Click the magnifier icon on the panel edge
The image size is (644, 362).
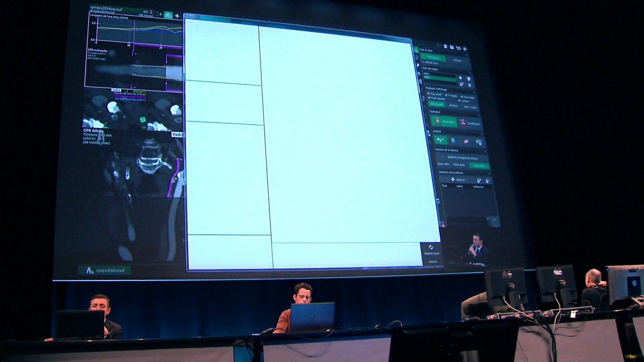pos(438,201)
